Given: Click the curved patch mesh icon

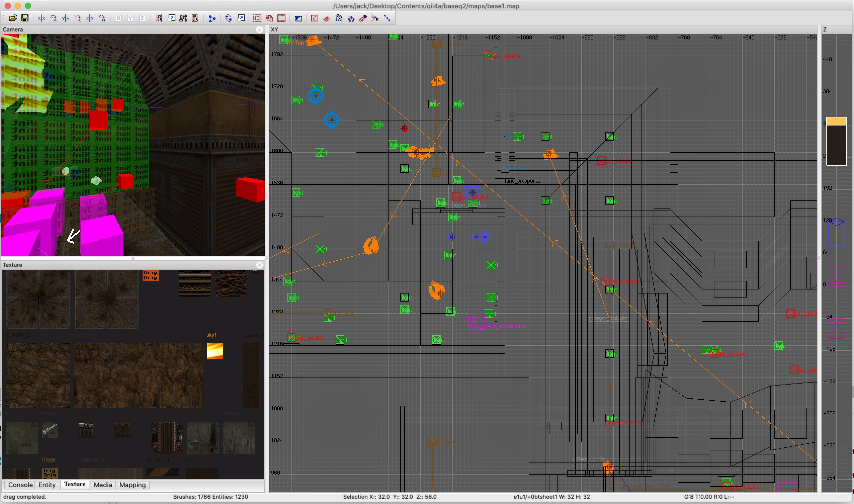Looking at the screenshot, I should [339, 18].
